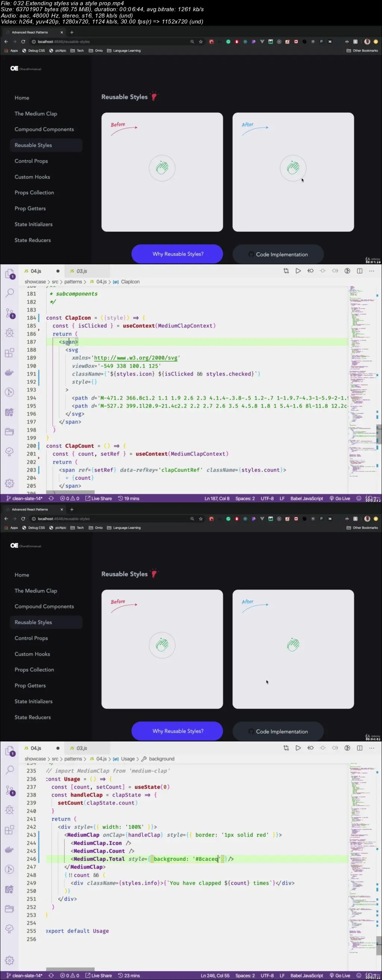Click '19 mins' in status bar
Image resolution: width=382 pixels, height=980 pixels.
click(129, 498)
